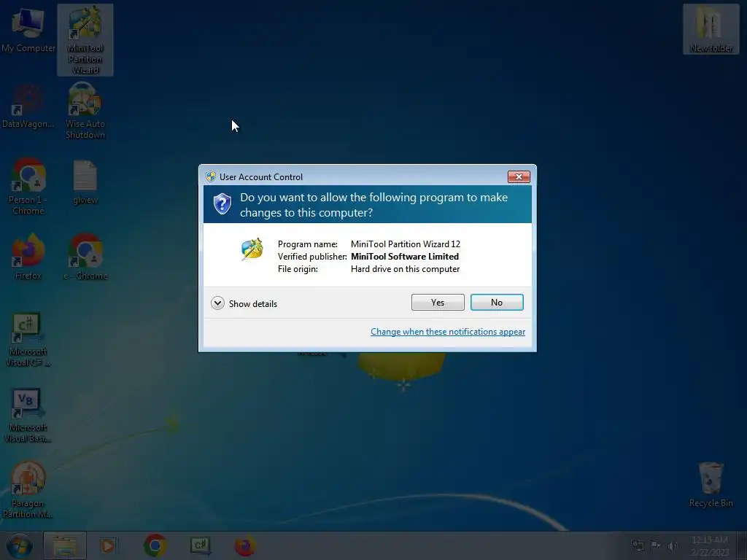Open Windows Media Player from the taskbar
The image size is (747, 560).
pyautogui.click(x=109, y=545)
